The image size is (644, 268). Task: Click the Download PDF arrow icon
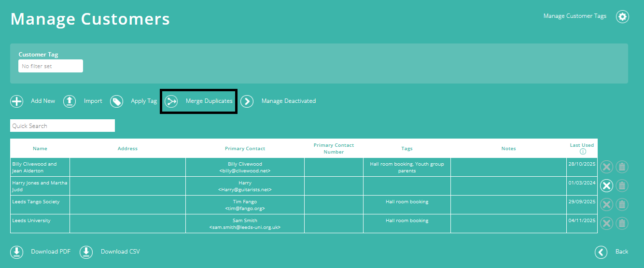[17, 252]
